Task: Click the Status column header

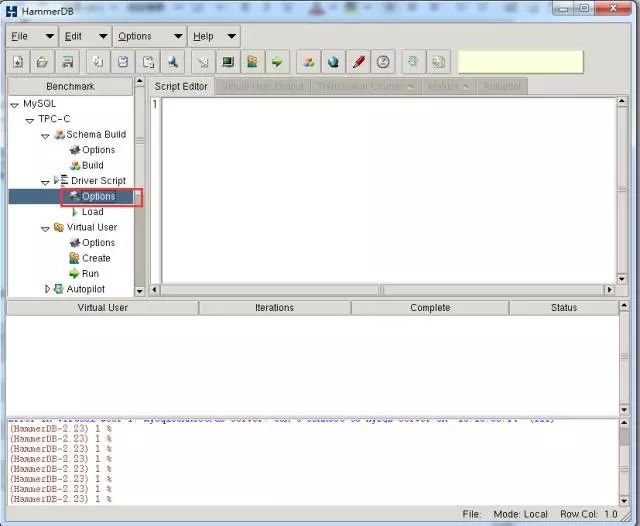Action: pos(564,308)
